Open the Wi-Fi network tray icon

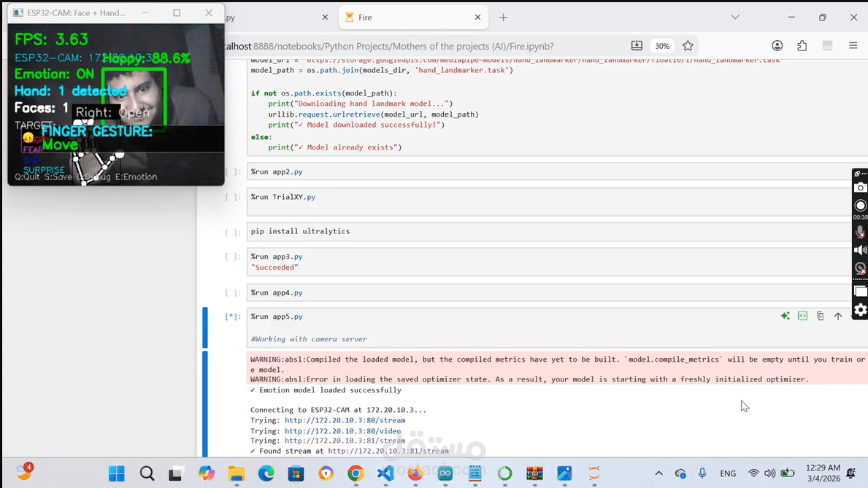[x=753, y=473]
